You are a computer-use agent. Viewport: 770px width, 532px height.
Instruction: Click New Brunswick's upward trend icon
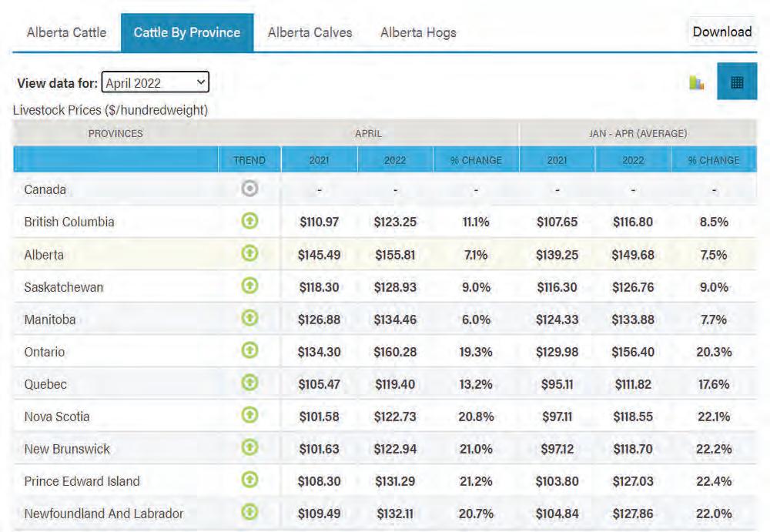coord(249,447)
